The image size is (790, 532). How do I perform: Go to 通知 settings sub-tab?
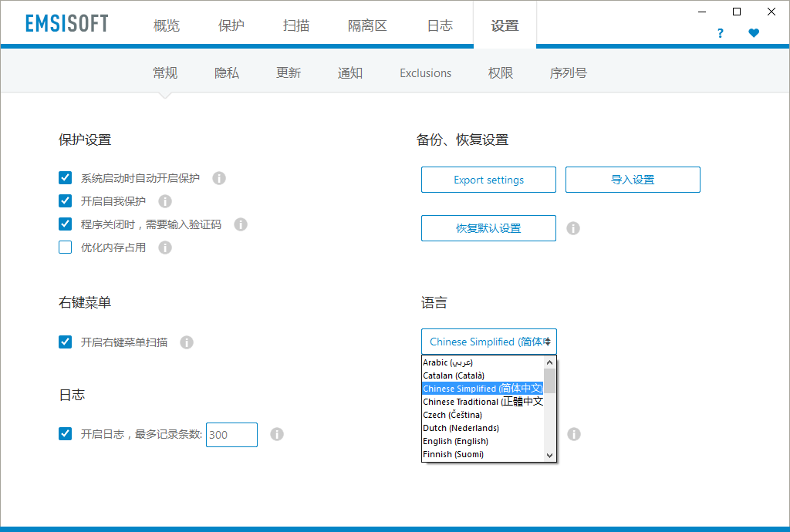pyautogui.click(x=350, y=73)
